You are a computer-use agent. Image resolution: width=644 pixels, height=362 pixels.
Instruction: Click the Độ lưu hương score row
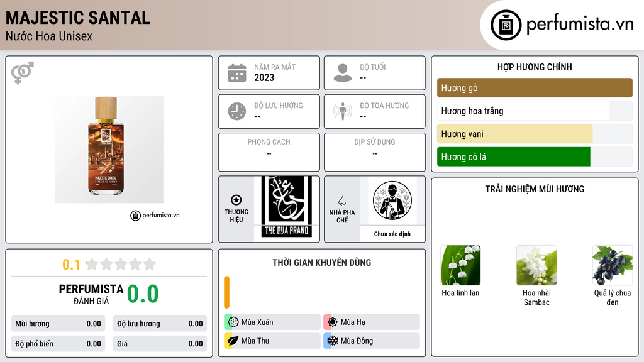point(160,324)
